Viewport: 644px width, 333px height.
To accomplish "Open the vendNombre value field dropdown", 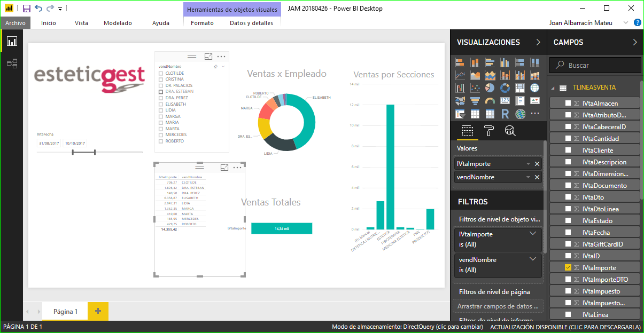I will [x=528, y=177].
